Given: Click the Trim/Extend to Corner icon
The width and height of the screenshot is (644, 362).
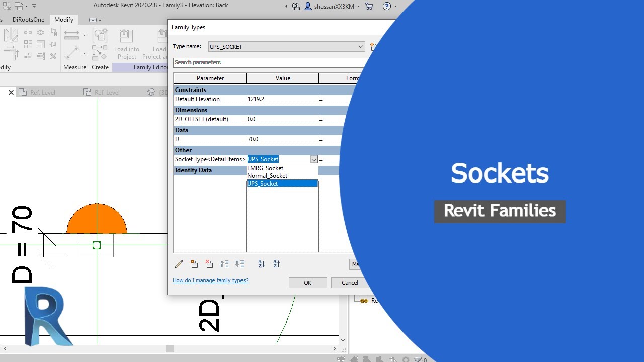Looking at the screenshot, I should (11, 53).
